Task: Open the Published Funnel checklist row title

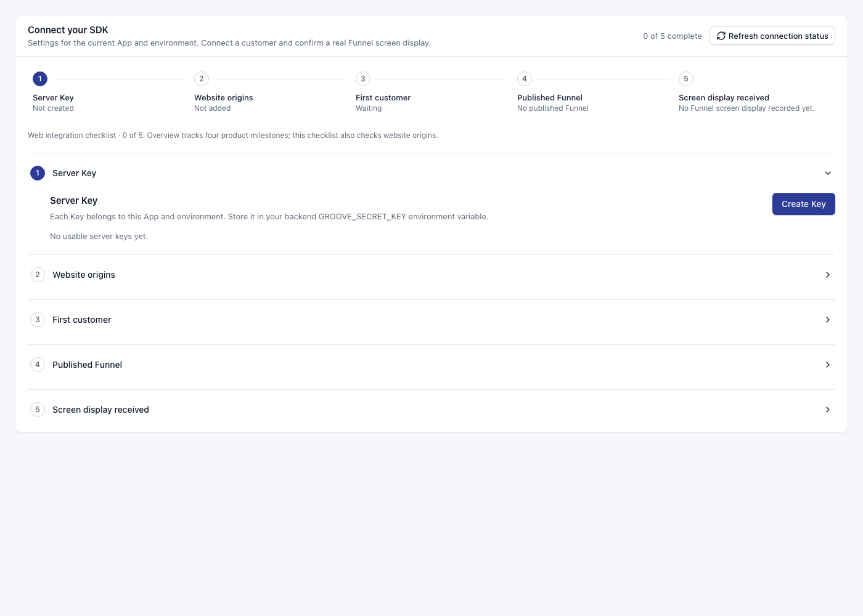Action: coord(88,365)
